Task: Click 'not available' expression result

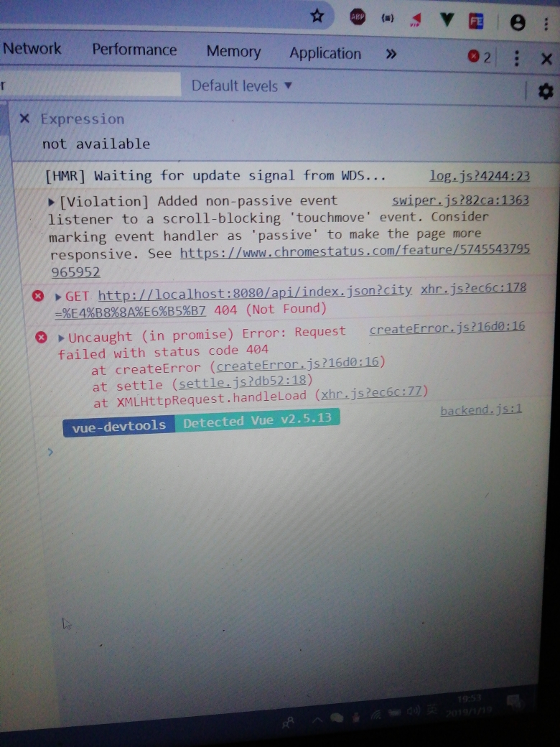Action: tap(95, 144)
